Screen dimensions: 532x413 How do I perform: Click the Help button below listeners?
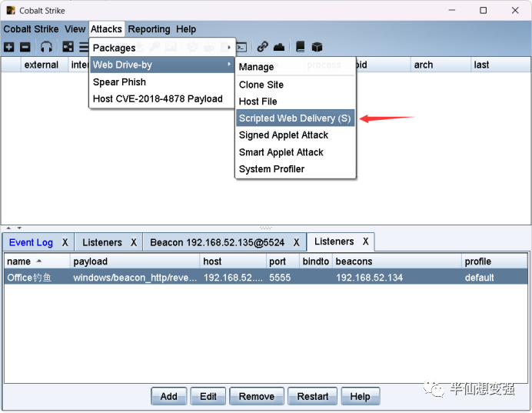(x=361, y=396)
